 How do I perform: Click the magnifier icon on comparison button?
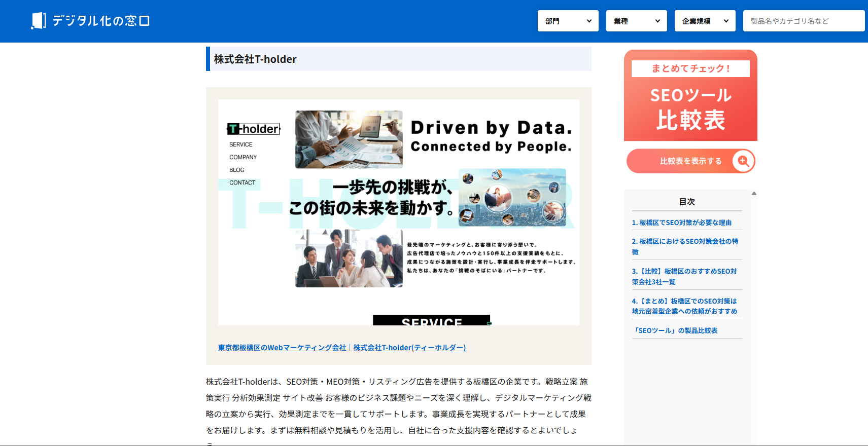743,161
